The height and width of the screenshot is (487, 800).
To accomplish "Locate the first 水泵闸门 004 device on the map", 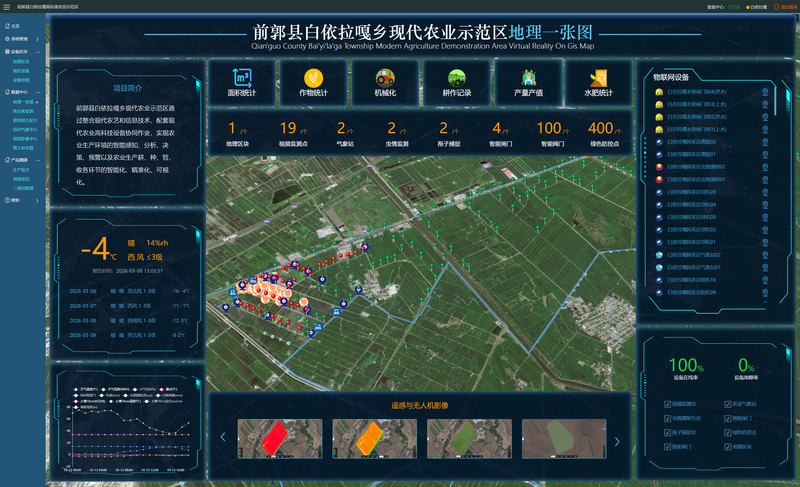I will [x=765, y=92].
